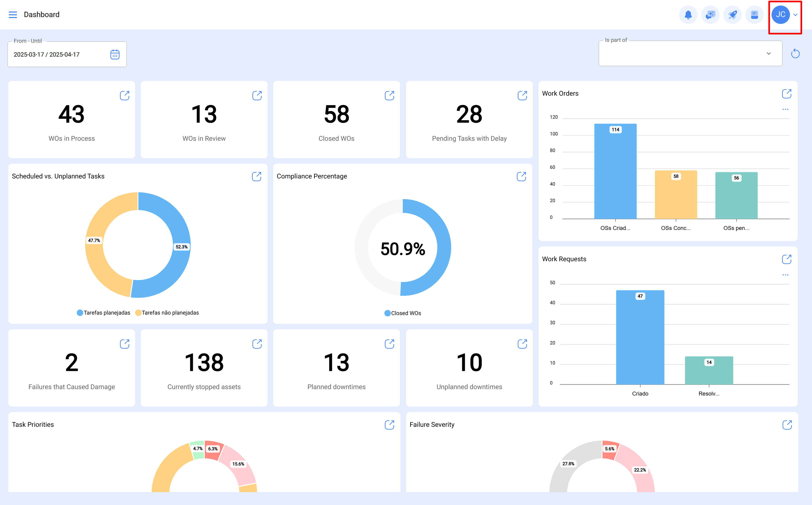The height and width of the screenshot is (505, 812).
Task: Open Planned downtimes card details
Action: 389,344
